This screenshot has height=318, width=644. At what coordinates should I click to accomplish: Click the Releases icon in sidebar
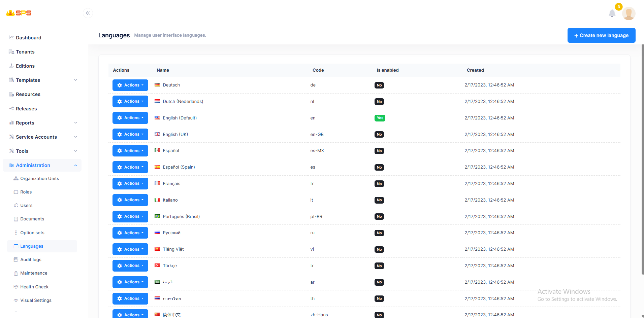11,108
